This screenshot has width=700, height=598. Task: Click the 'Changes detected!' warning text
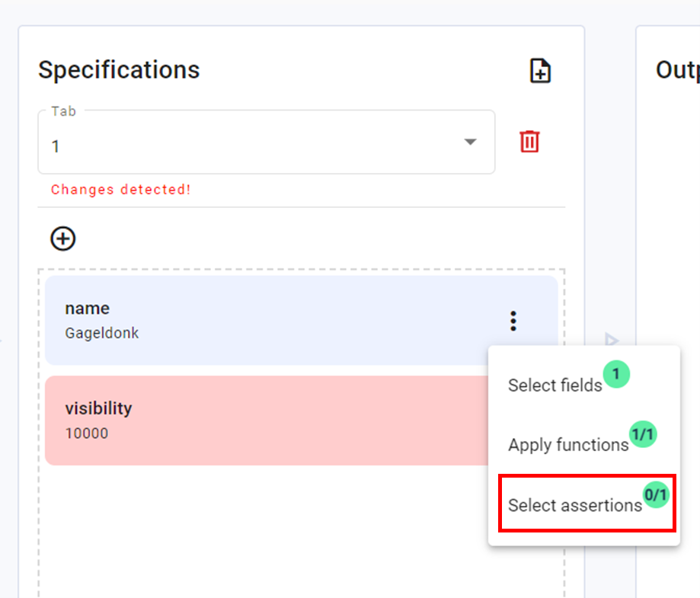(x=121, y=190)
